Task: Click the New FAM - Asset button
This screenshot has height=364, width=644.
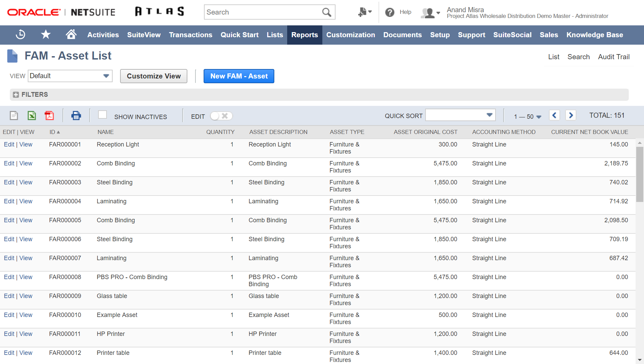Action: pyautogui.click(x=239, y=76)
